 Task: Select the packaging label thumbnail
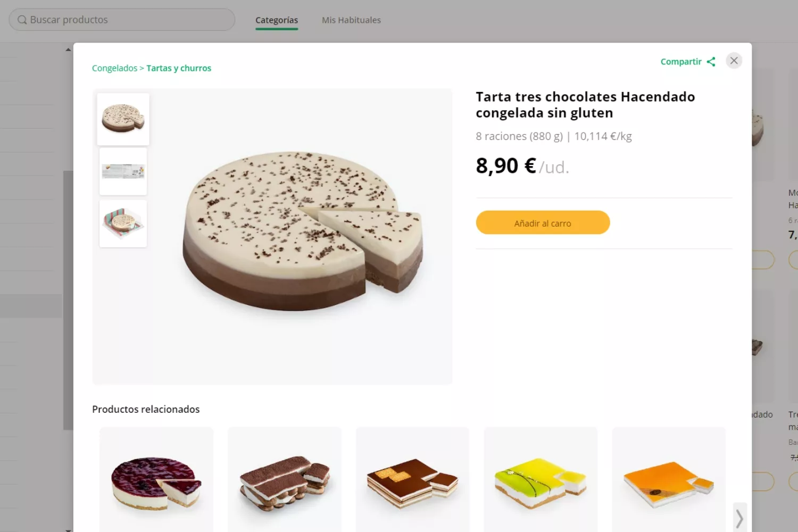click(x=123, y=171)
